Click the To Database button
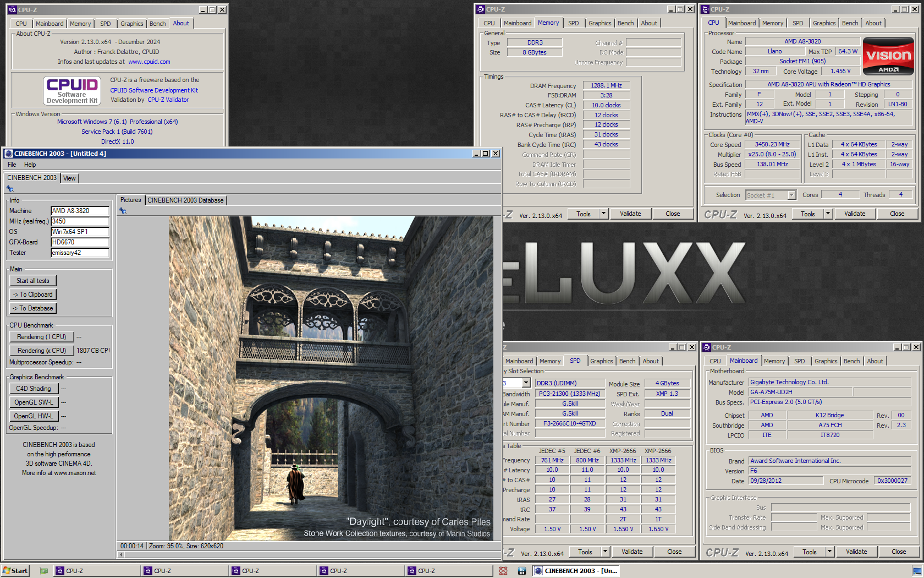The height and width of the screenshot is (578, 924). click(33, 308)
